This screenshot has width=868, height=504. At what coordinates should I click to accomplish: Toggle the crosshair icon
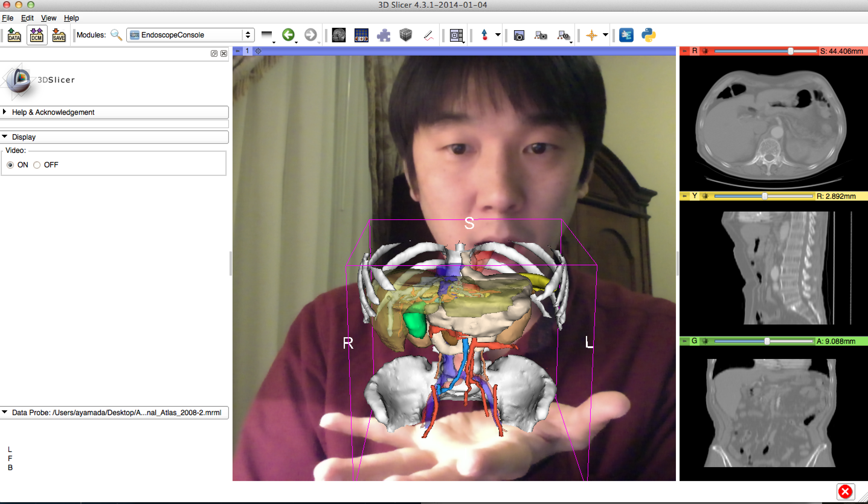tap(591, 35)
